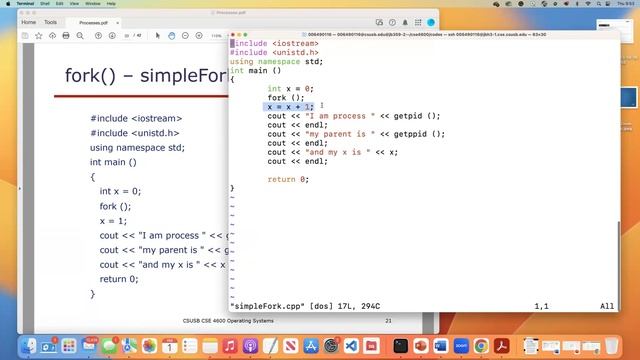Screen dimensions: 640x360
Task: Open the Help menu
Action: click(x=111, y=3)
